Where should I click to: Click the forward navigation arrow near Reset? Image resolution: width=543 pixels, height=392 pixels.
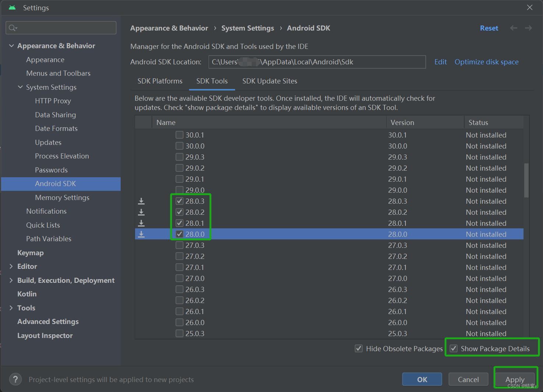(x=528, y=28)
